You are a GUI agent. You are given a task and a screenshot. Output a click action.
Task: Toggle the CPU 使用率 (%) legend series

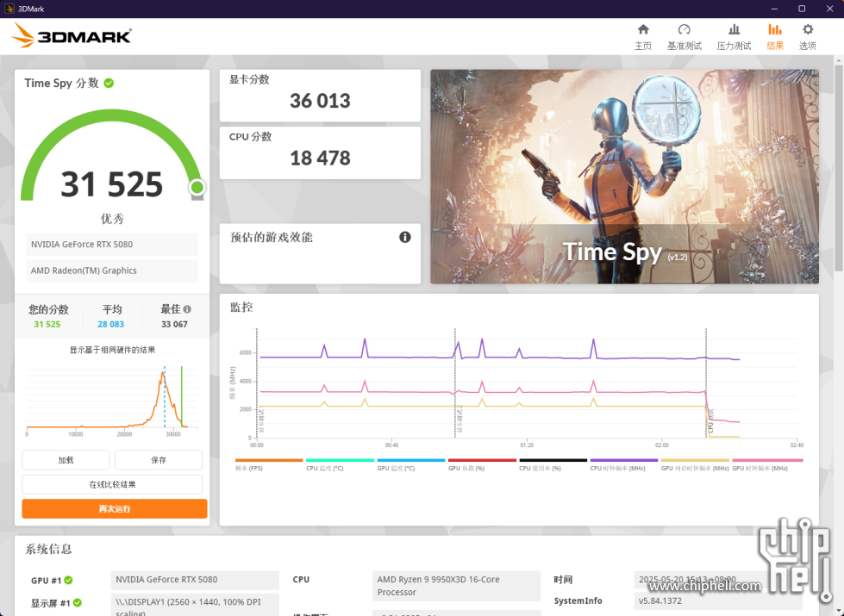pyautogui.click(x=553, y=465)
